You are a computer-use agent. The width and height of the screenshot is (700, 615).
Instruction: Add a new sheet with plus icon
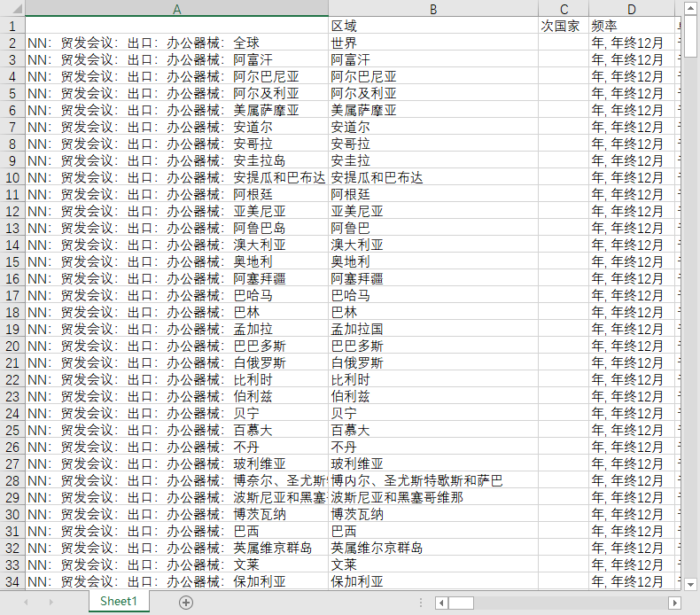pyautogui.click(x=186, y=603)
